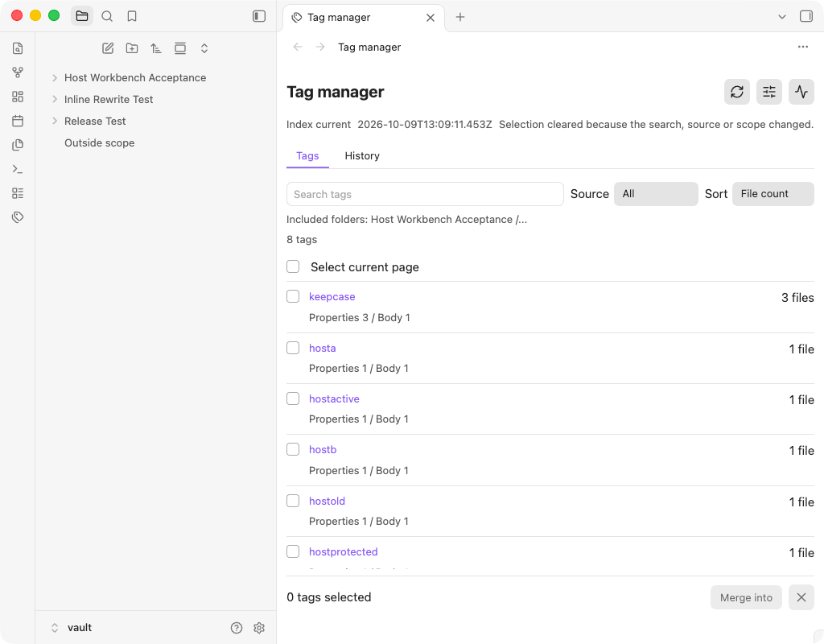Check the keepcase tag checkbox
Image resolution: width=824 pixels, height=644 pixels.
(293, 296)
